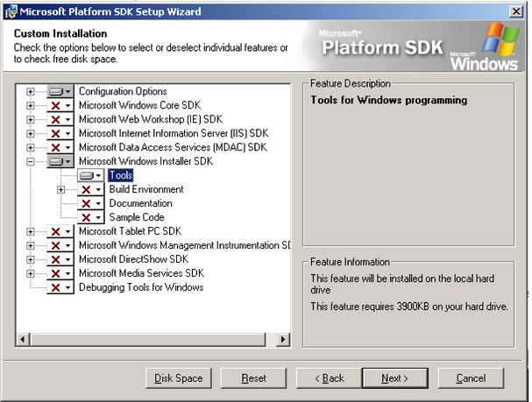Expand the Microsoft Web Workshop (IE) SDK node
Viewport: 532px width, 402px height.
30,120
